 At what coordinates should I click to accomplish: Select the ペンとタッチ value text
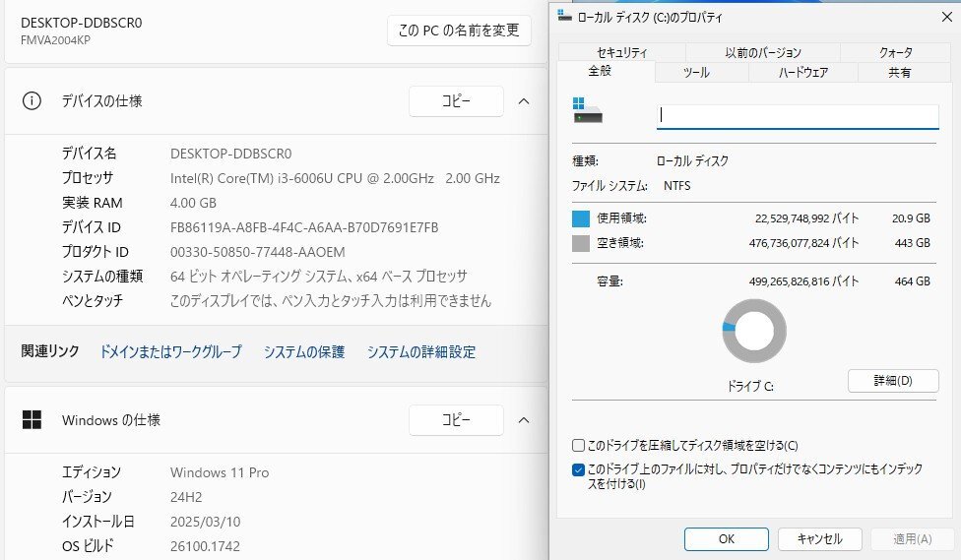click(331, 301)
